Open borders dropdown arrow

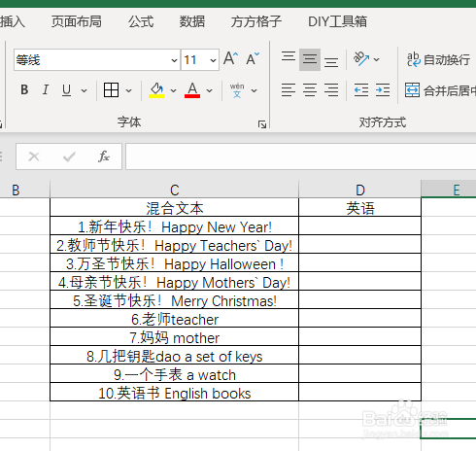[x=128, y=90]
